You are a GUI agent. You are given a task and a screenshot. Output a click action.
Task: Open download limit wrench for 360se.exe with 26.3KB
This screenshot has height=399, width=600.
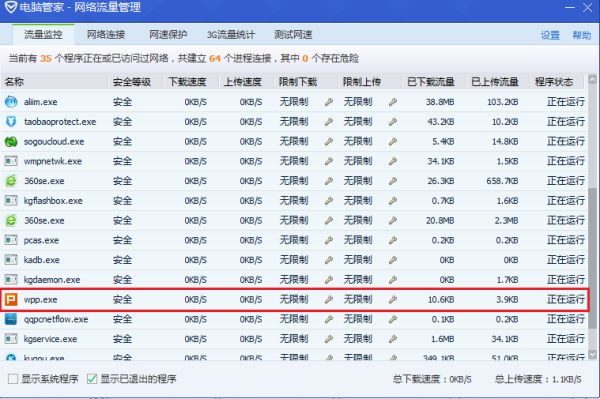pos(329,181)
